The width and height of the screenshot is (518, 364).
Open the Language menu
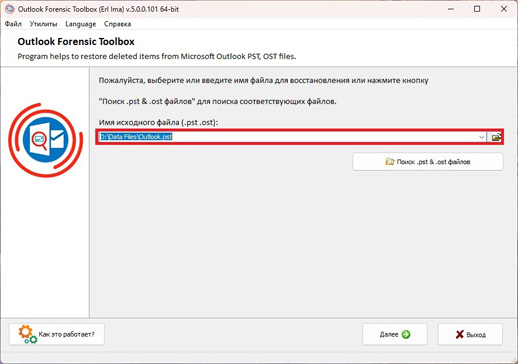[81, 24]
